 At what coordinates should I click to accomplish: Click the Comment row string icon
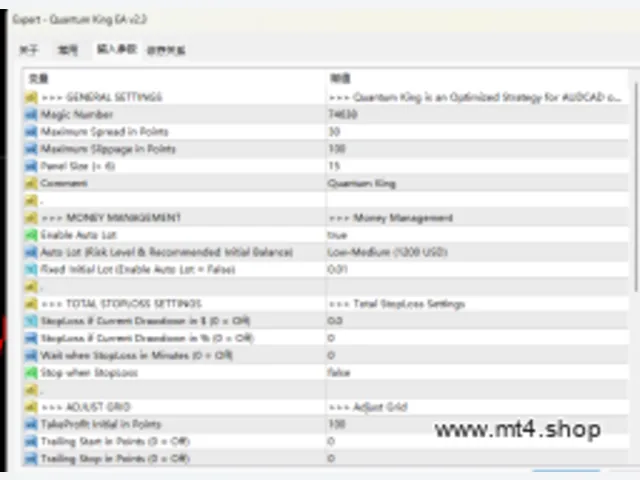[31, 183]
